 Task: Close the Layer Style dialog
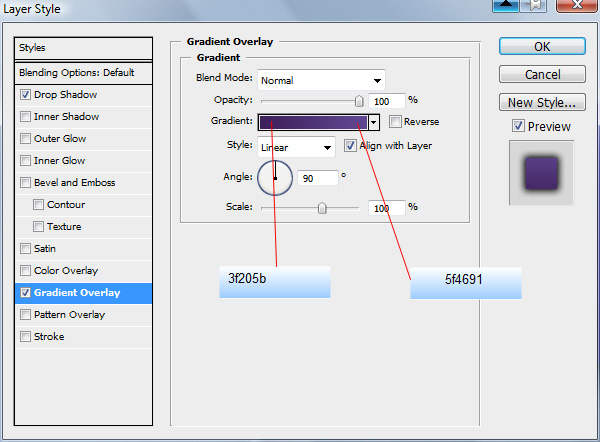coord(577,5)
